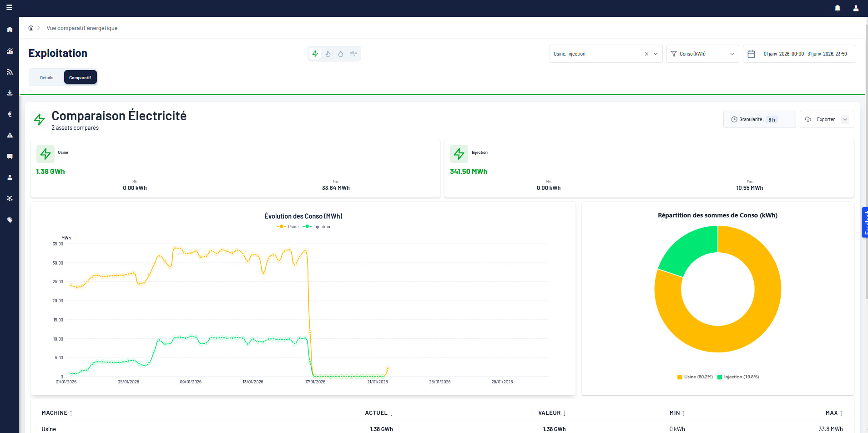
Task: Toggle Injection series in chart legend
Action: click(x=317, y=227)
